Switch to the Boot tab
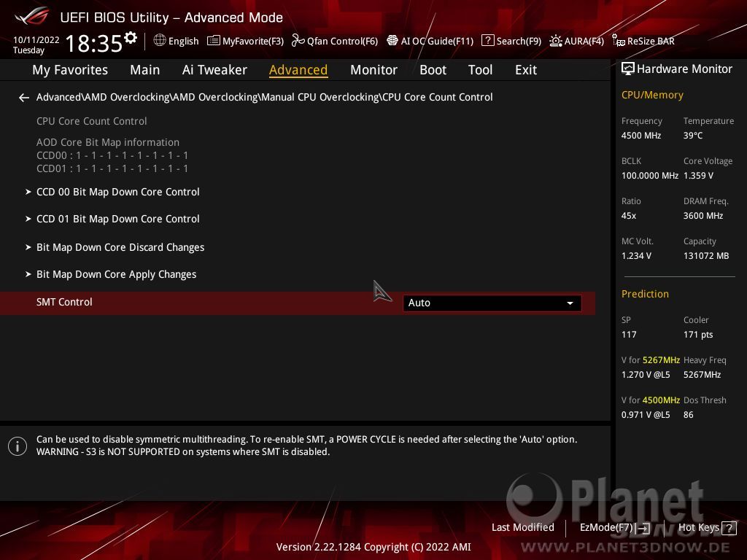The height and width of the screenshot is (560, 747). coord(433,70)
